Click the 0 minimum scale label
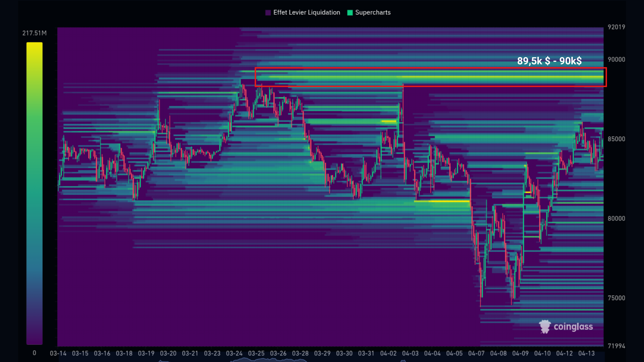Viewport: 644px width, 362px height. point(34,353)
